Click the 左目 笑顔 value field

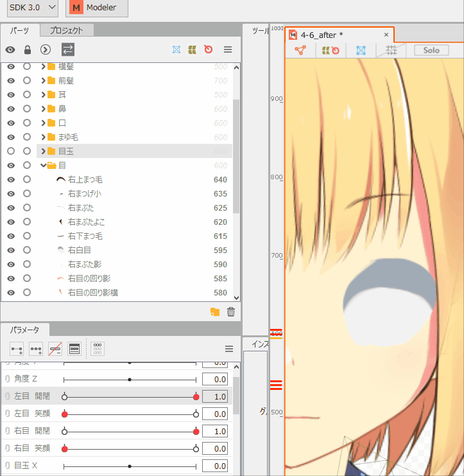(215, 414)
